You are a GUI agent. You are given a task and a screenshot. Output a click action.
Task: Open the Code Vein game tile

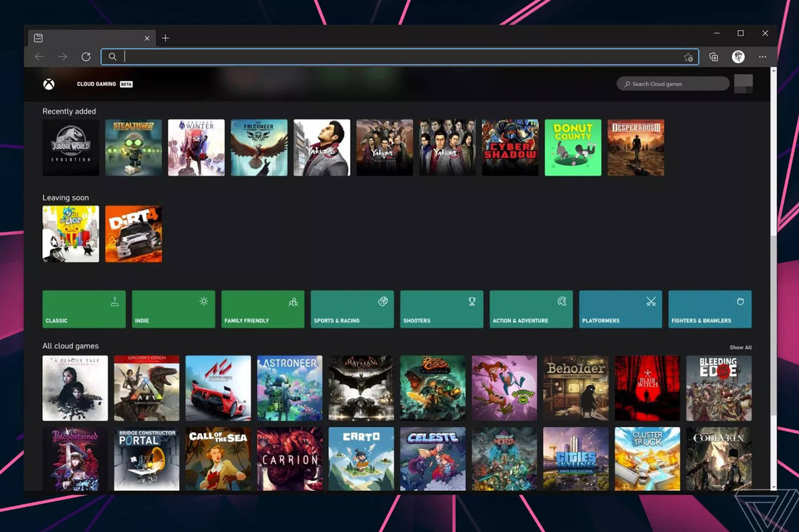click(x=719, y=459)
